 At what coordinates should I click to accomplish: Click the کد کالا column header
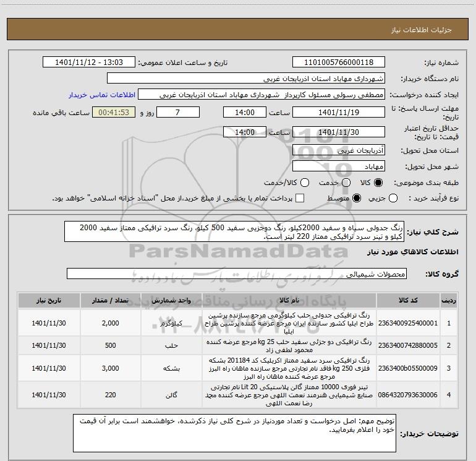(408, 300)
